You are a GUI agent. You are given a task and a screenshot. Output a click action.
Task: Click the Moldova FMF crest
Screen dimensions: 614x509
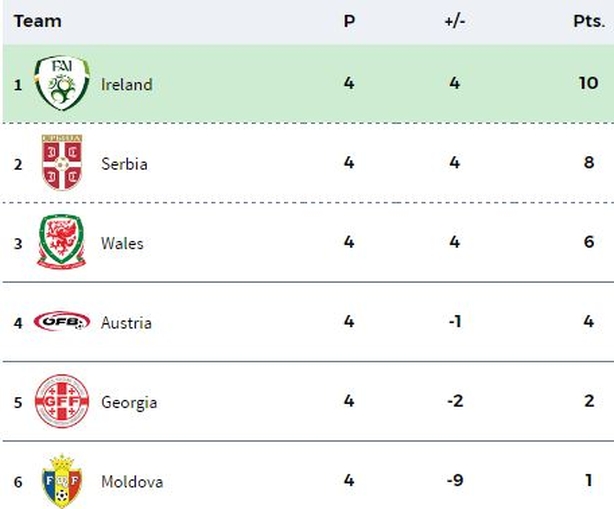click(61, 481)
